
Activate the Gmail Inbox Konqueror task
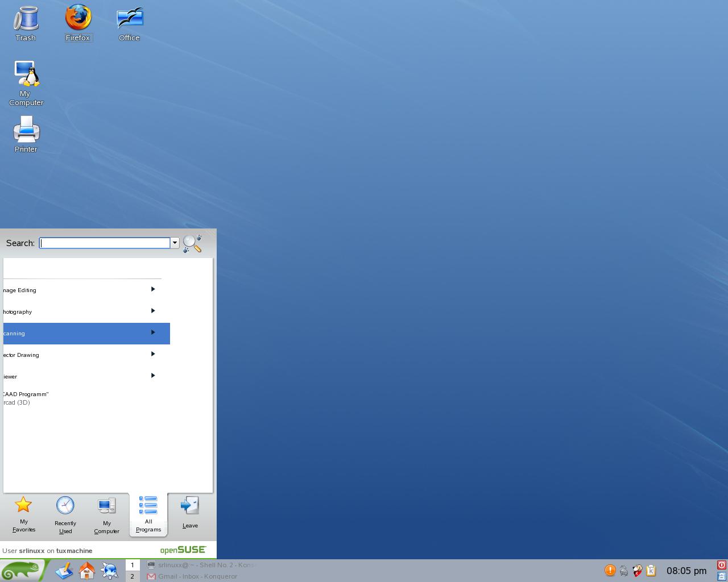(200, 576)
